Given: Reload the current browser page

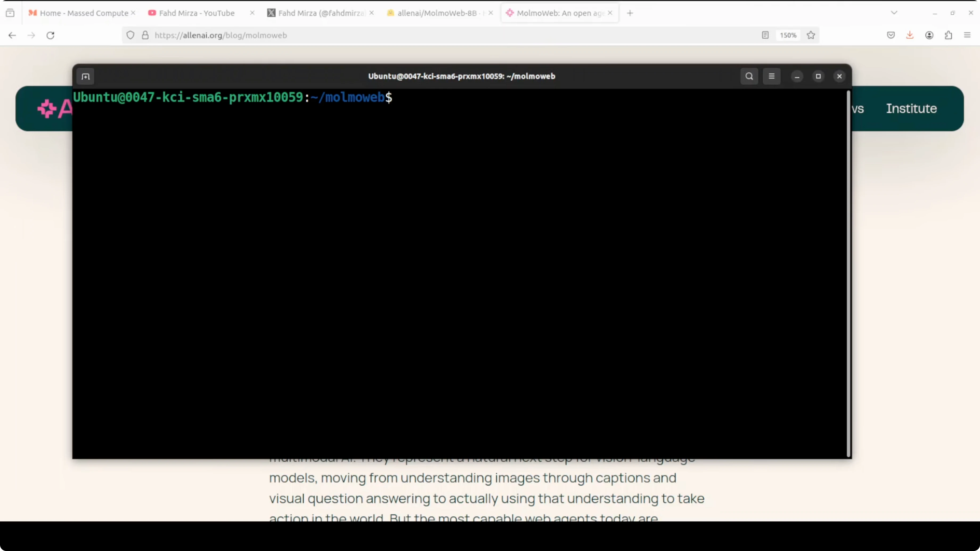Looking at the screenshot, I should coord(50,35).
